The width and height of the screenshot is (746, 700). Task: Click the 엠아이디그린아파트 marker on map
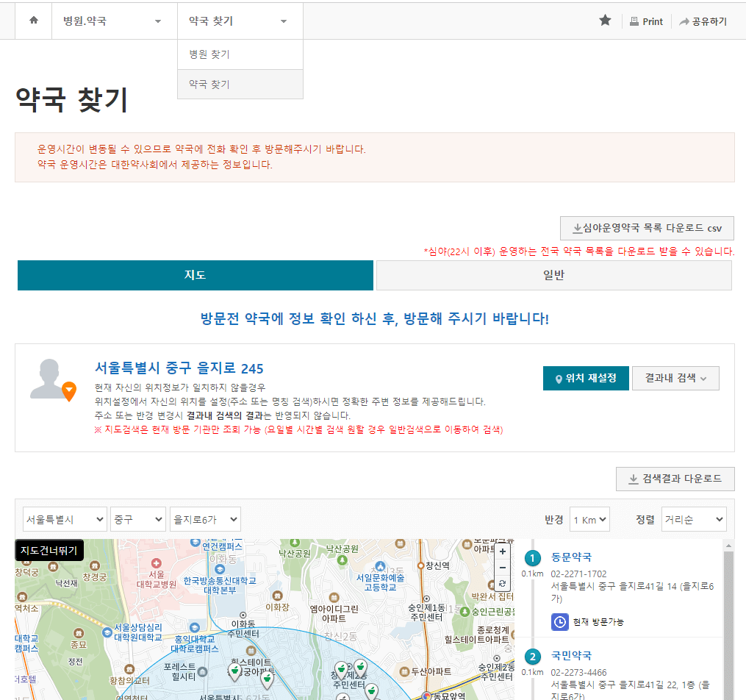[x=334, y=598]
